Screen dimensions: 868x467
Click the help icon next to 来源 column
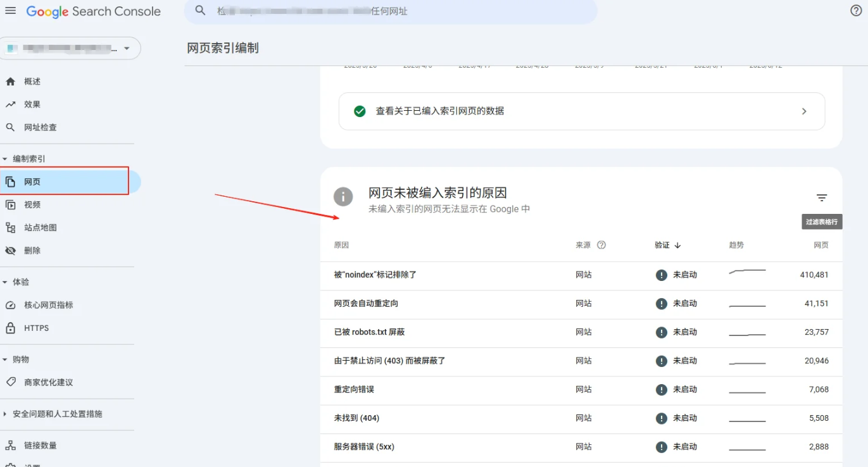click(600, 244)
